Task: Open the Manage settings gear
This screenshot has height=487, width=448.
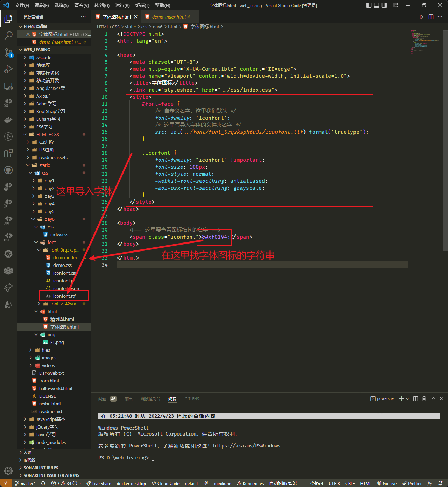Action: tap(8, 471)
